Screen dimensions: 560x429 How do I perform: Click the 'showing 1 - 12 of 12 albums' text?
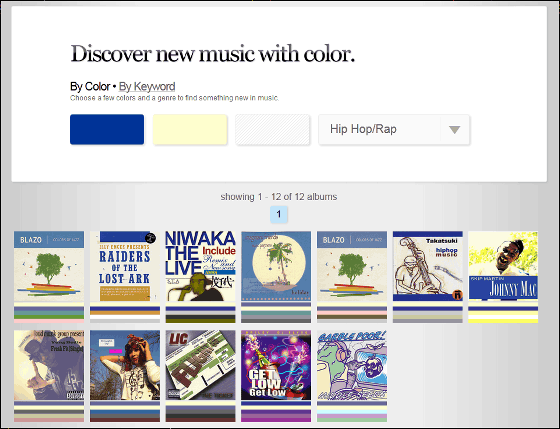(279, 197)
